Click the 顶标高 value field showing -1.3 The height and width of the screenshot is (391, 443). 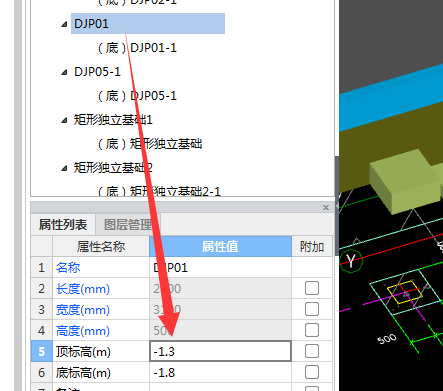point(220,351)
